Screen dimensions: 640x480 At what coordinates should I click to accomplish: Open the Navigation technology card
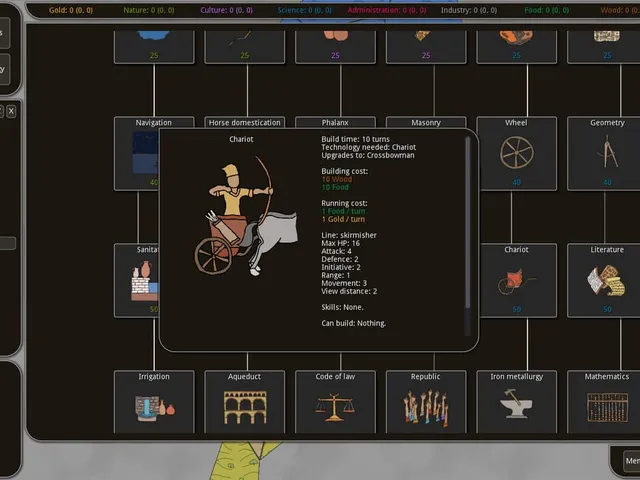[x=136, y=153]
